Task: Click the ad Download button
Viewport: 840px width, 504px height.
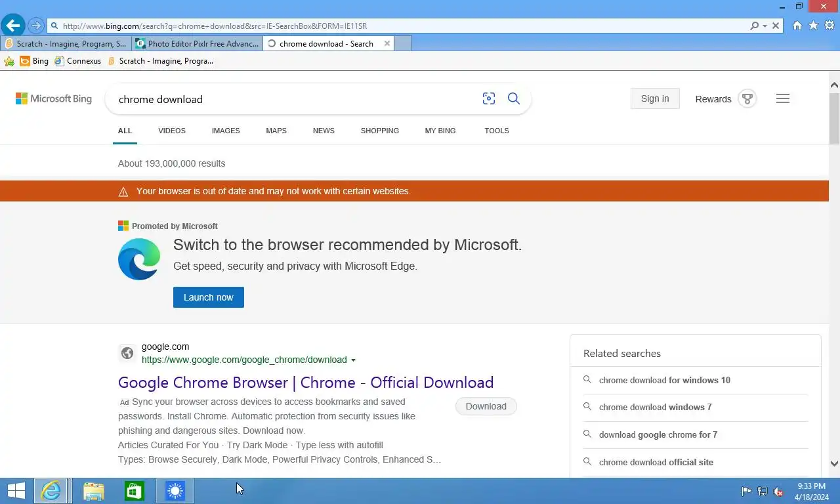Action: coord(486,406)
